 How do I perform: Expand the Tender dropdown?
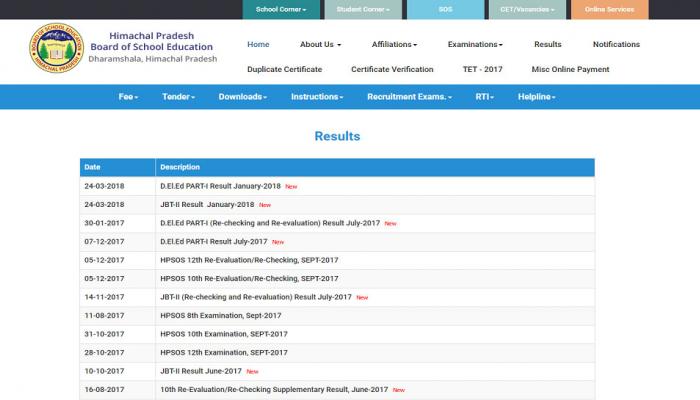pyautogui.click(x=178, y=97)
